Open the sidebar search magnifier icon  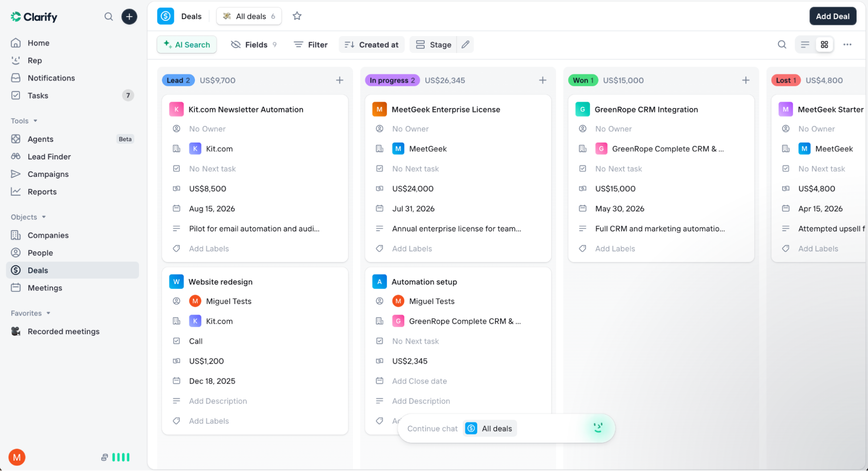(109, 17)
